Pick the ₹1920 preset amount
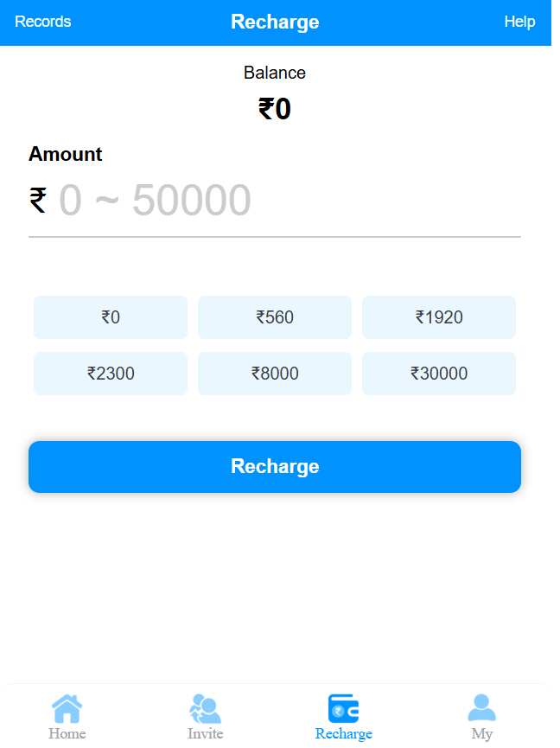The width and height of the screenshot is (560, 748). point(439,317)
